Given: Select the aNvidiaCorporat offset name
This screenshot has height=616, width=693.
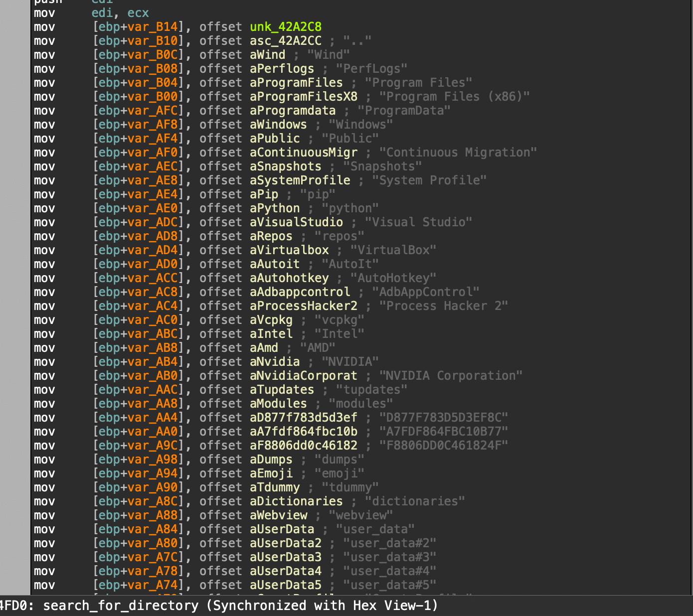Looking at the screenshot, I should 303,376.
